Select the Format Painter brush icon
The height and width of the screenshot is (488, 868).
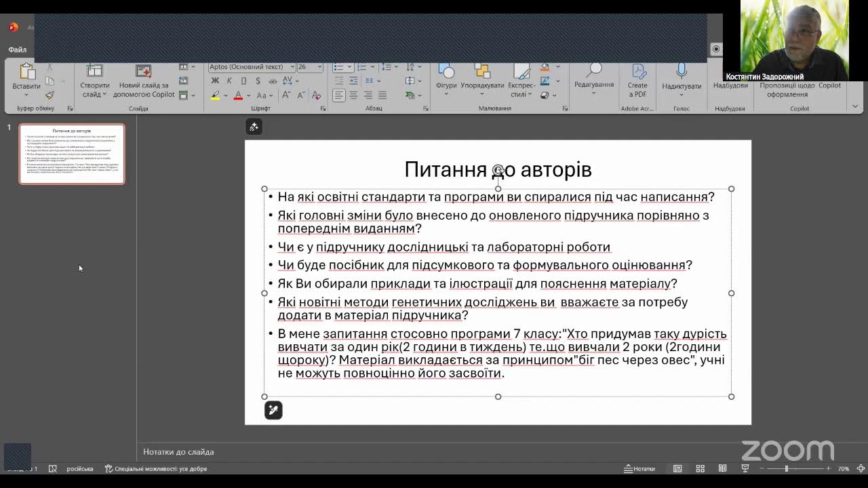coord(50,96)
